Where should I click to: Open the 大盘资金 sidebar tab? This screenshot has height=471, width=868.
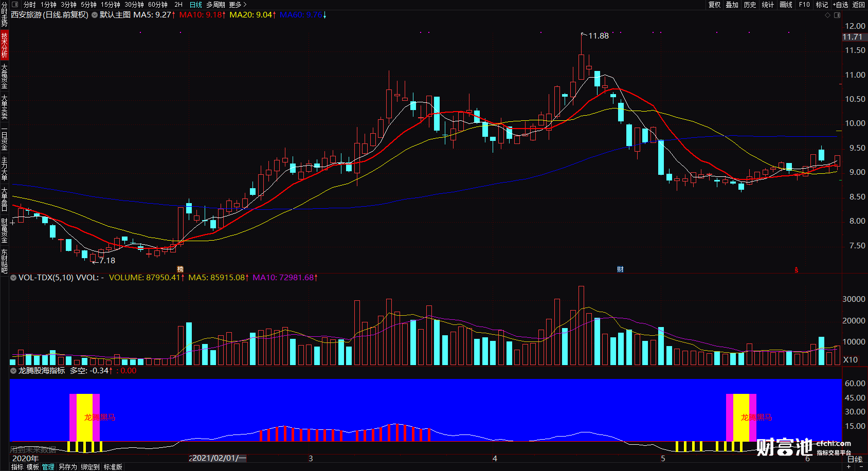coord(4,76)
